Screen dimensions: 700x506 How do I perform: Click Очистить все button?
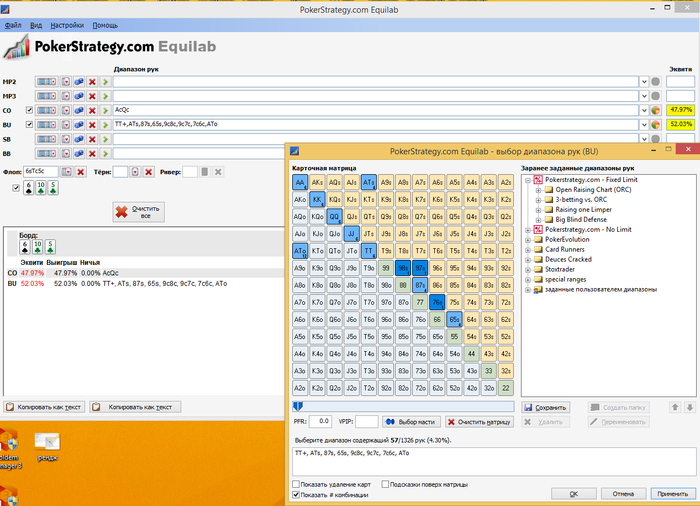(138, 212)
